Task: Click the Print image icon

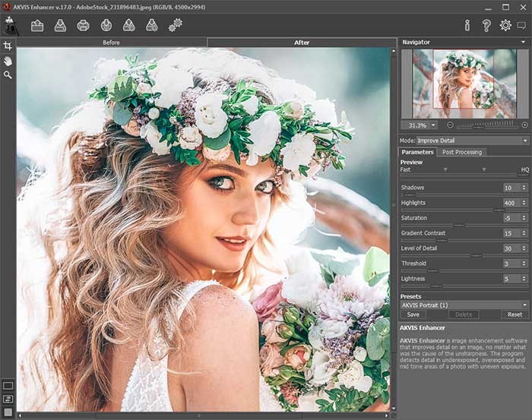Action: coord(83,25)
